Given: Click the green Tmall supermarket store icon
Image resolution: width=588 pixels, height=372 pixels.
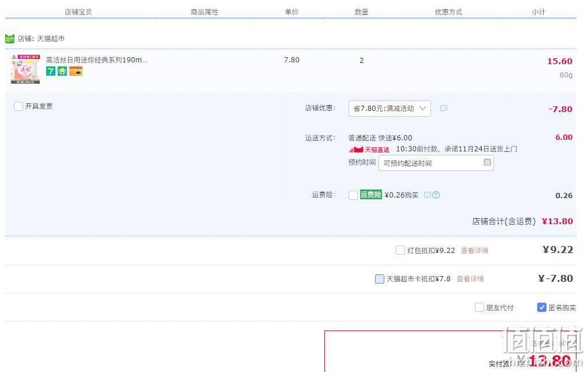Looking at the screenshot, I should tap(10, 39).
